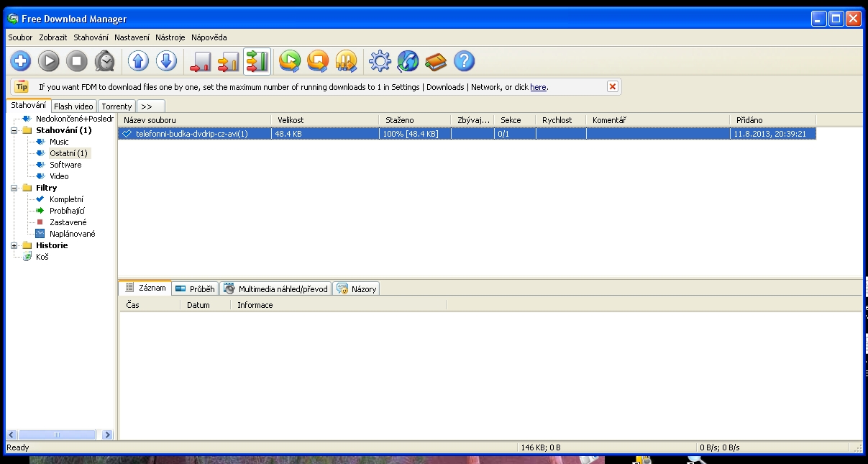Collapse the Stahování (1) tree folder
Image resolution: width=868 pixels, height=464 pixels.
click(14, 130)
